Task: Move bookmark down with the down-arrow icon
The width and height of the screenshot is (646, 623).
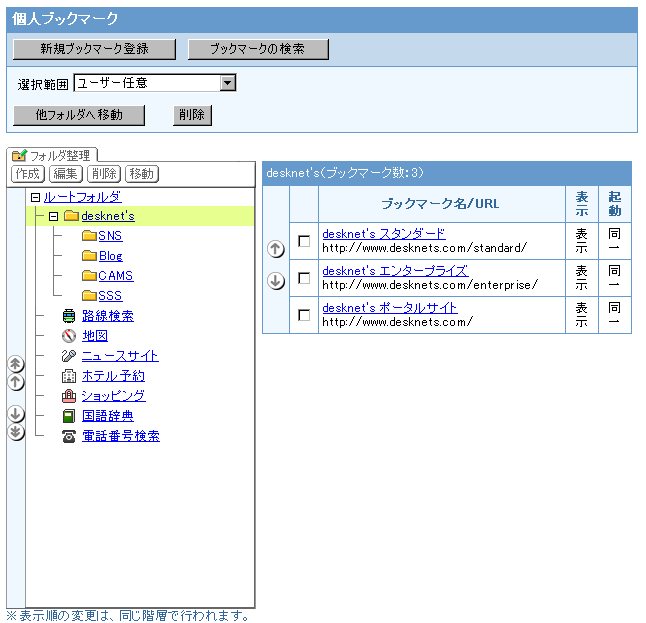Action: 276,281
